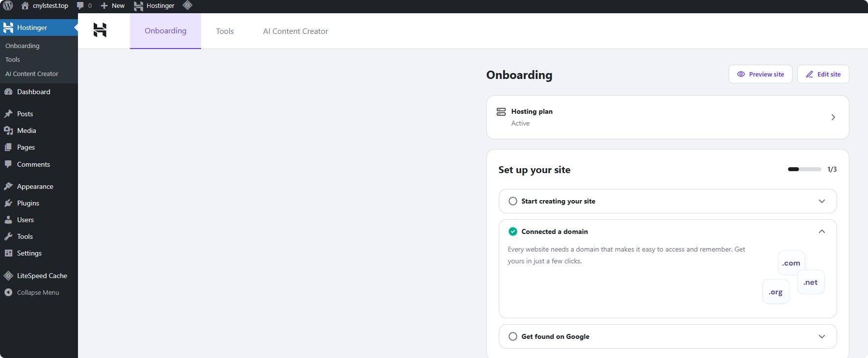Open Appearance in the sidebar menu
This screenshot has height=358, width=868.
(x=35, y=186)
